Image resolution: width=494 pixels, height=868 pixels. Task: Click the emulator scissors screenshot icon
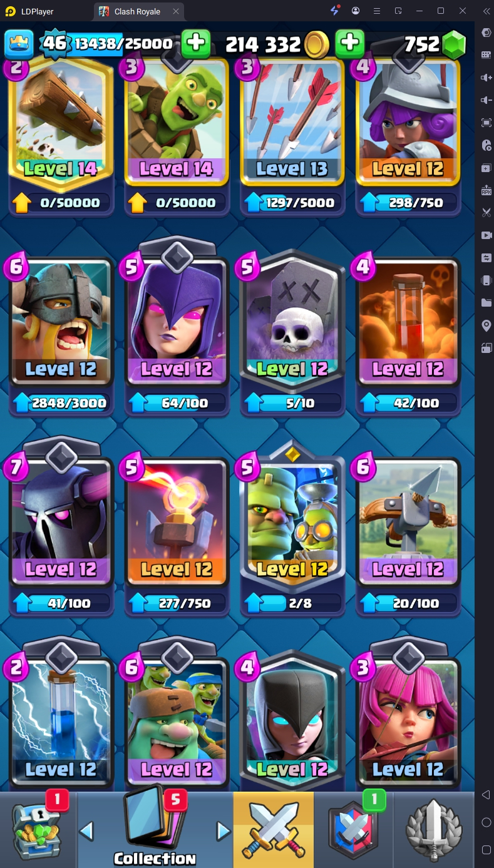click(x=486, y=212)
